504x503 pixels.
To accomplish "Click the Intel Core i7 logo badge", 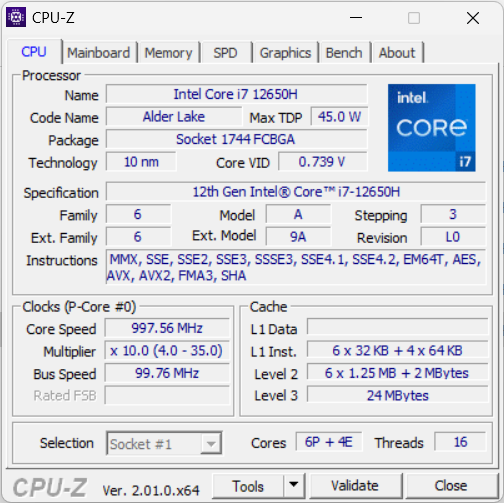I will coord(432,128).
